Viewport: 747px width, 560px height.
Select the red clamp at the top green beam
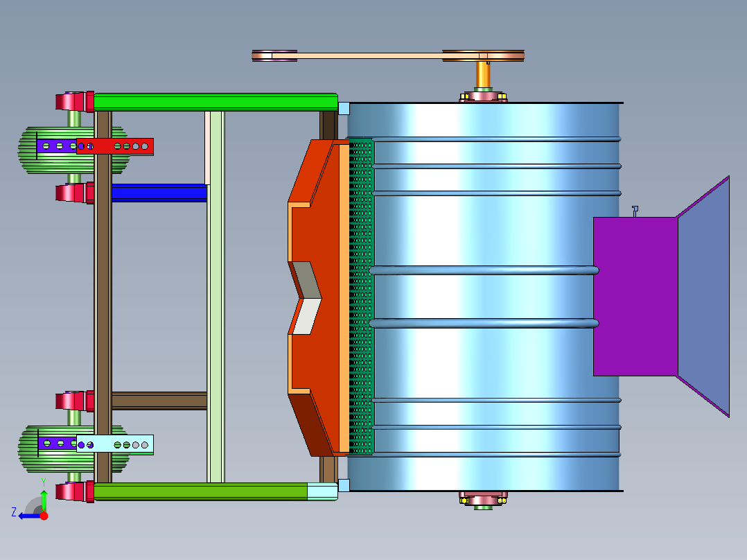(75, 102)
